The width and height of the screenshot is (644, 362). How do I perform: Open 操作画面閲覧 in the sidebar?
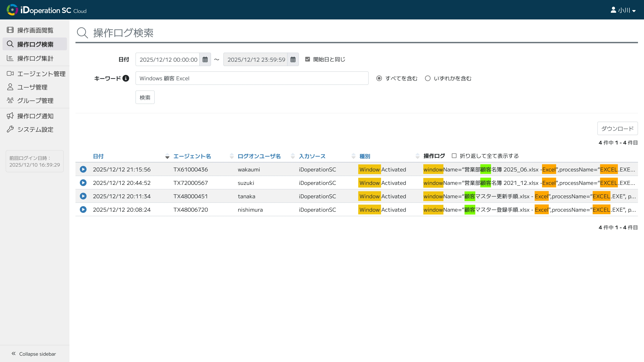click(35, 30)
